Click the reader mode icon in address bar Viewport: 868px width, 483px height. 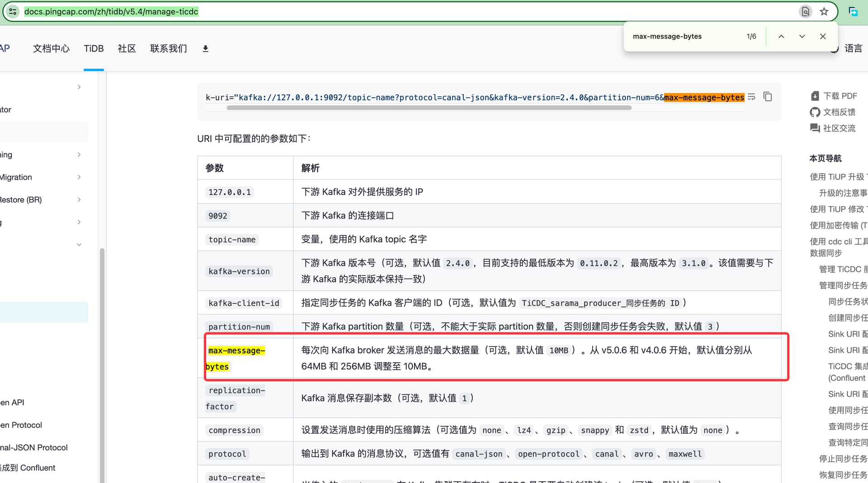[x=805, y=12]
